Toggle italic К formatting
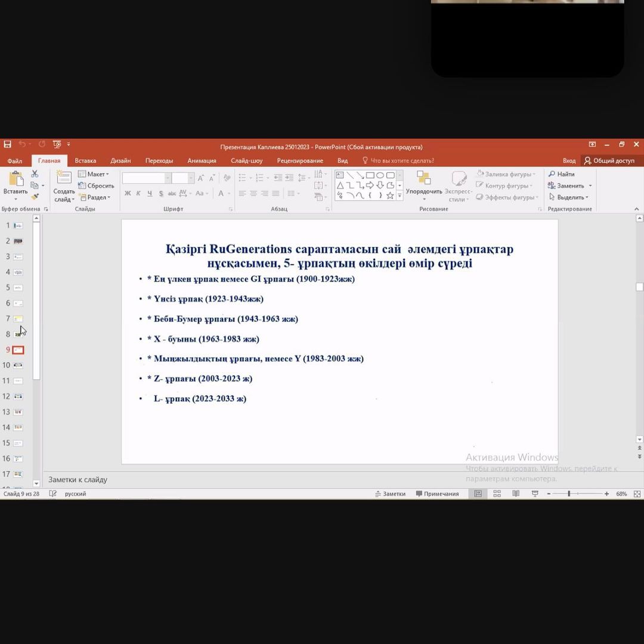This screenshot has height=644, width=644. coord(138,193)
